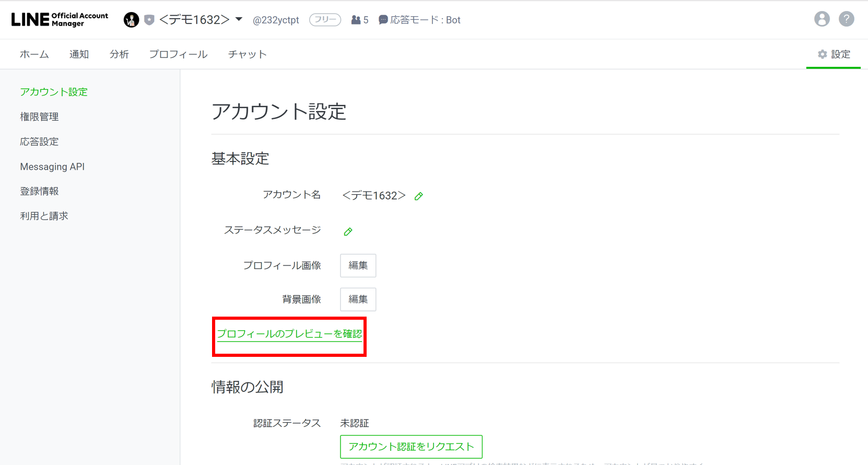
Task: Open 応答設定 in the sidebar
Action: pyautogui.click(x=39, y=142)
